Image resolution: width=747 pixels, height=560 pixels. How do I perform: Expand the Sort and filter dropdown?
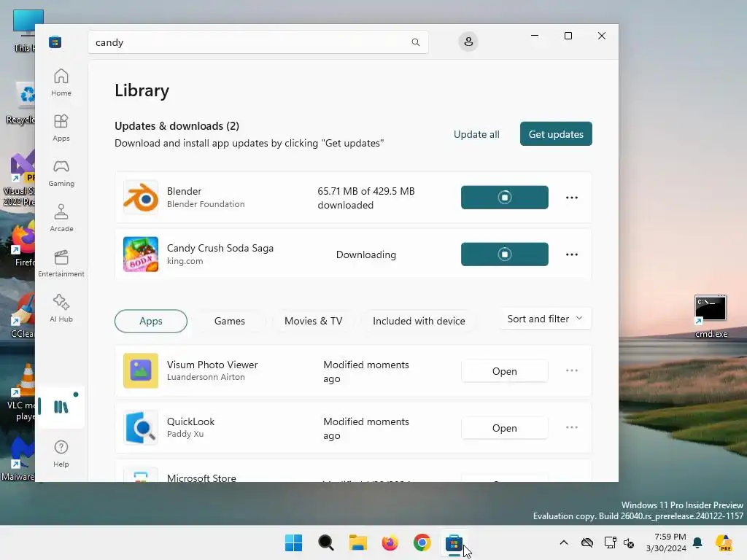point(546,319)
